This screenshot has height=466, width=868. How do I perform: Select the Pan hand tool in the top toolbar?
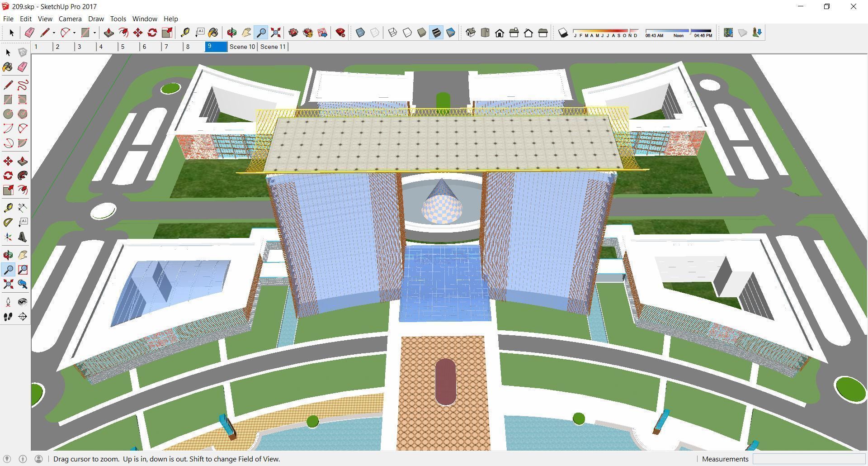pyautogui.click(x=246, y=33)
